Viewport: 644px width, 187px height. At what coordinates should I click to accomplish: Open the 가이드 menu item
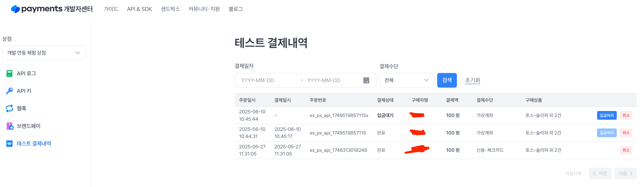tap(111, 9)
